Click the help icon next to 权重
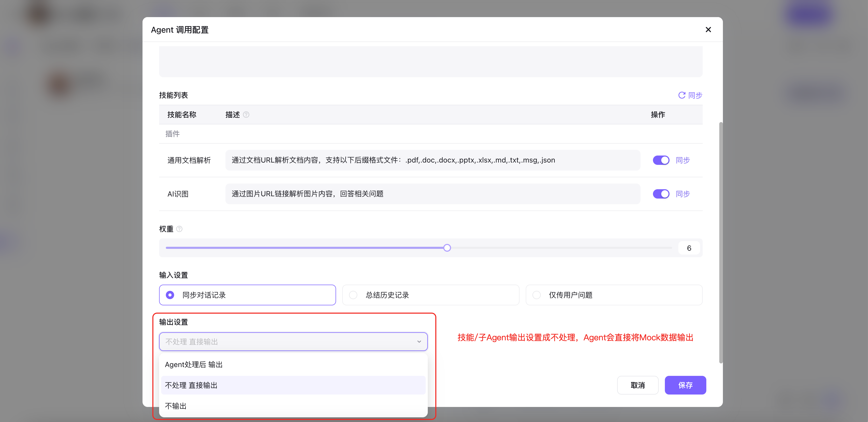Image resolution: width=868 pixels, height=422 pixels. [179, 229]
